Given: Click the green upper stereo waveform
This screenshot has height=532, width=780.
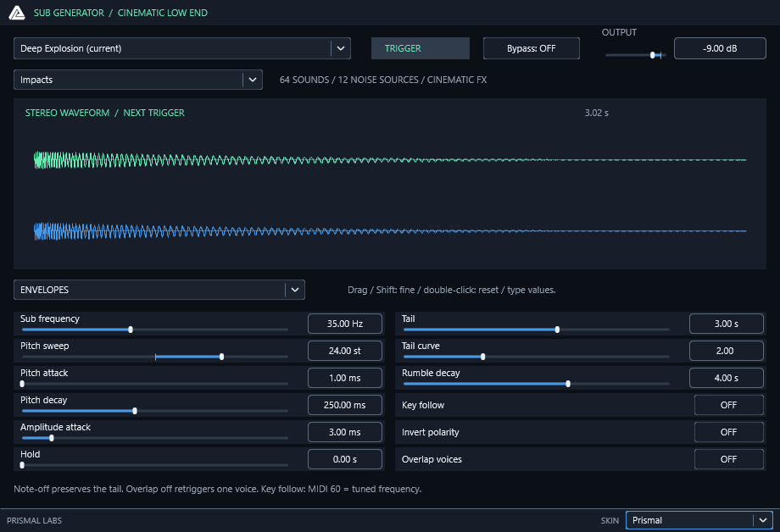Looking at the screenshot, I should point(390,160).
